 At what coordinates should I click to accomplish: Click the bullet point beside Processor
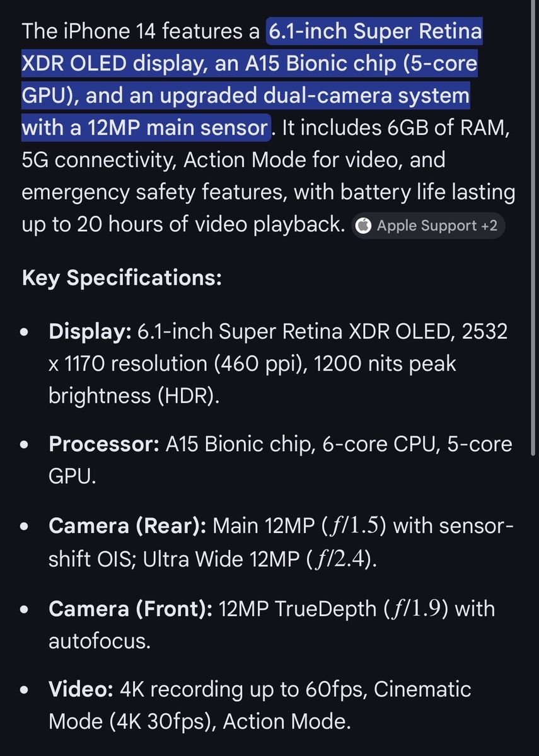[25, 445]
